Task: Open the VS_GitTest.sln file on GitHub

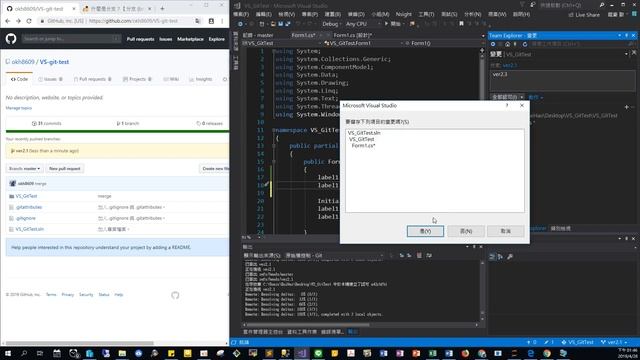Action: tap(29, 229)
